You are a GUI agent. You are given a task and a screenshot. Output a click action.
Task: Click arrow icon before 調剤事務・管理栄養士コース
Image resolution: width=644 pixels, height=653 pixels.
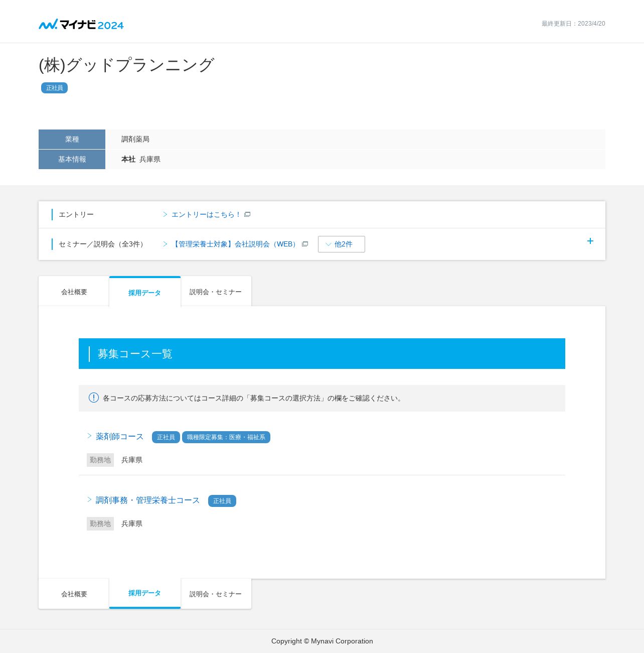pyautogui.click(x=90, y=499)
